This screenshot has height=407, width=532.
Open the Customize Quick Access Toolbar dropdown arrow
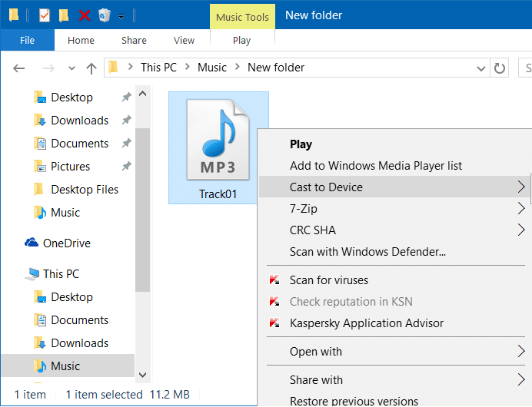click(x=121, y=16)
